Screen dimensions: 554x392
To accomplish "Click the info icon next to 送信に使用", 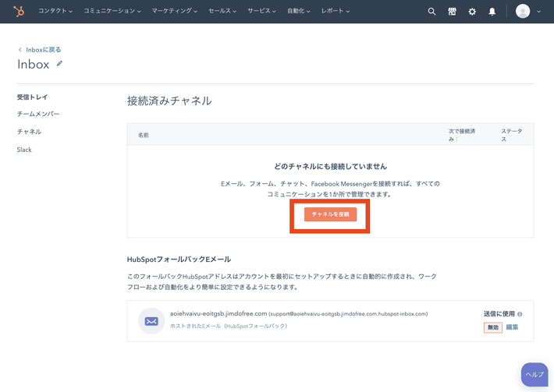I will point(520,314).
